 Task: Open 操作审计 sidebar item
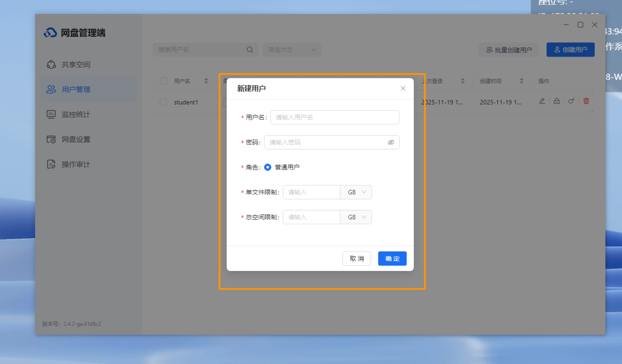pyautogui.click(x=76, y=164)
